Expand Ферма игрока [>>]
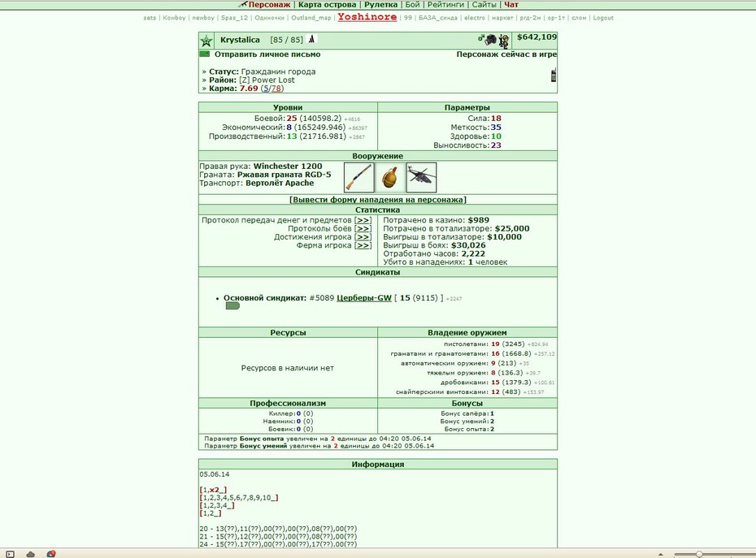The image size is (756, 558). coord(363,246)
